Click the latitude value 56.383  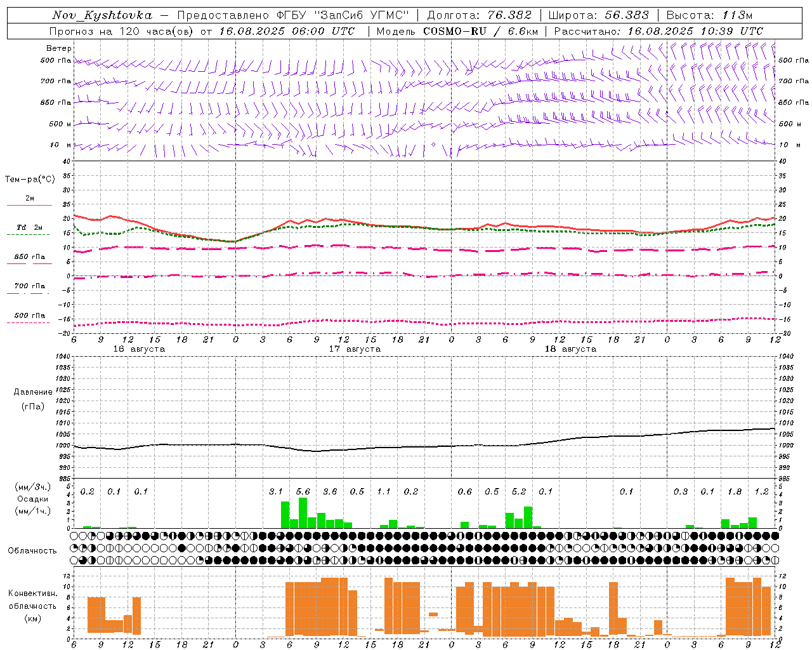[x=627, y=15]
